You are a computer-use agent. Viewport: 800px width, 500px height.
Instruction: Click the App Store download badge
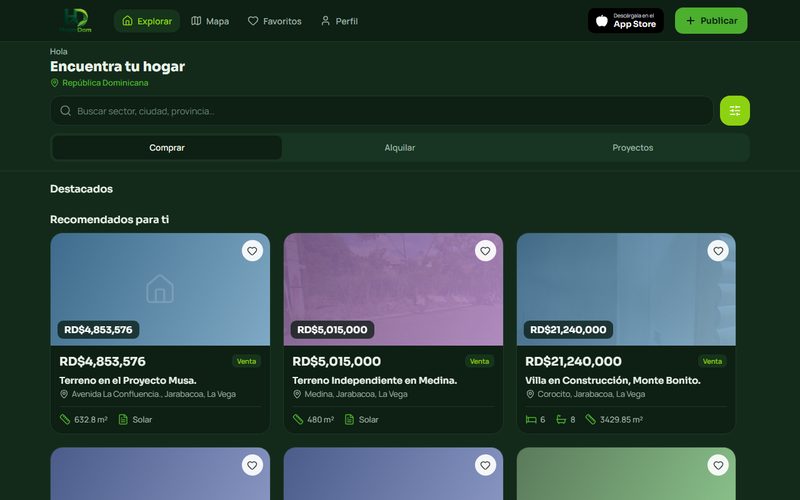[x=626, y=21]
